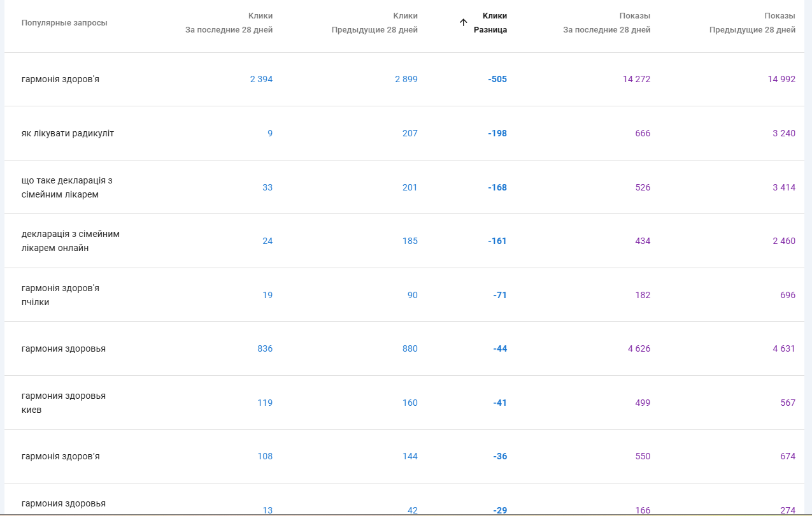
Task: Open гармонія здоров'я query with 108 clicks
Action: pyautogui.click(x=61, y=456)
